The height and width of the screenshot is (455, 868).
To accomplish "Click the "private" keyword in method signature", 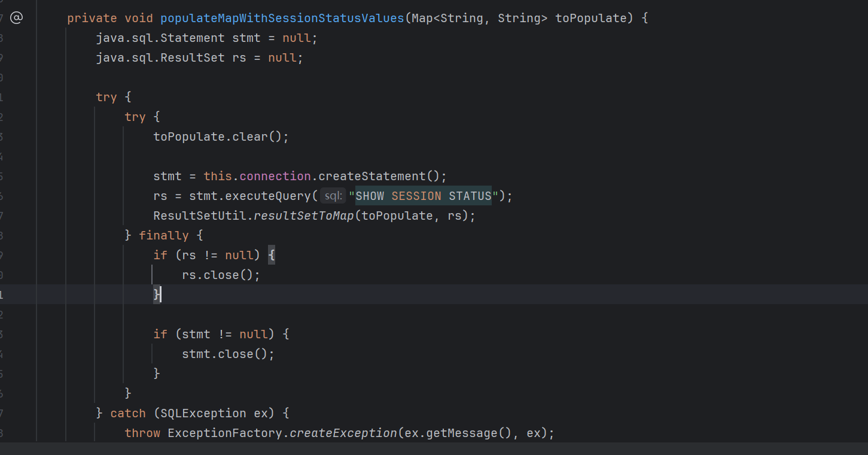I will 92,18.
